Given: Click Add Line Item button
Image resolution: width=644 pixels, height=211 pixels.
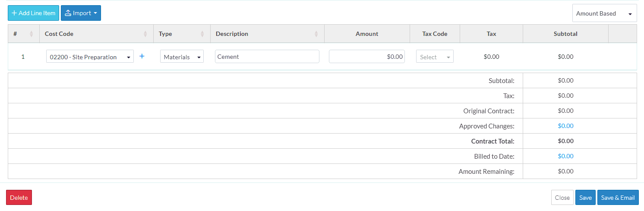Looking at the screenshot, I should [33, 13].
